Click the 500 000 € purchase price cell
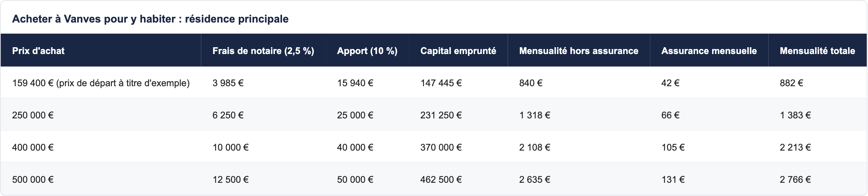Viewport: 868px width, 196px height. [x=101, y=179]
